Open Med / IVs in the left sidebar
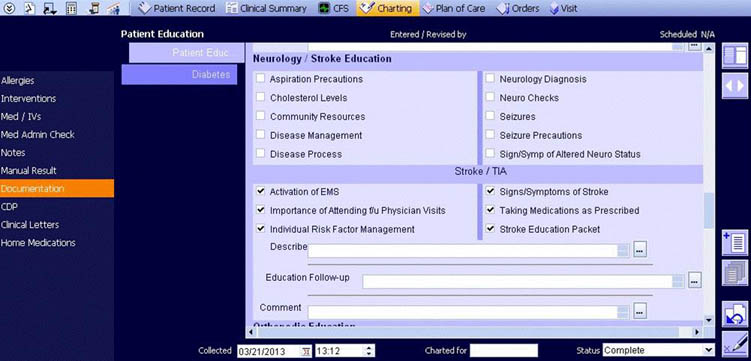751x361 pixels. [x=21, y=116]
